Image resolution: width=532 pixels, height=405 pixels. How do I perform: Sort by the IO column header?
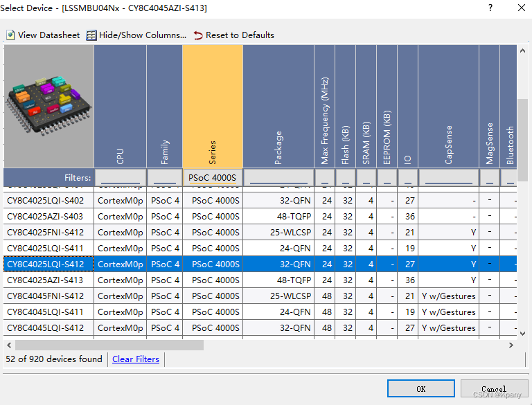tap(407, 106)
